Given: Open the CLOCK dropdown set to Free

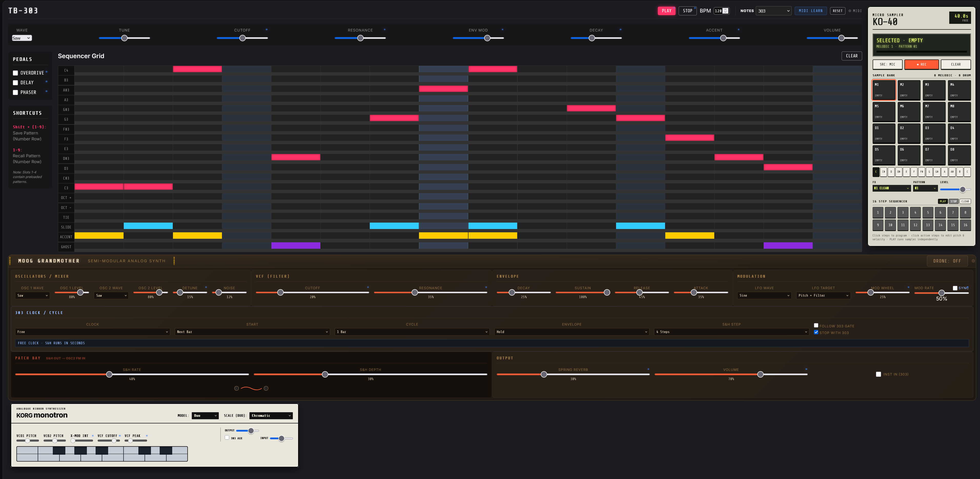Looking at the screenshot, I should [93, 332].
